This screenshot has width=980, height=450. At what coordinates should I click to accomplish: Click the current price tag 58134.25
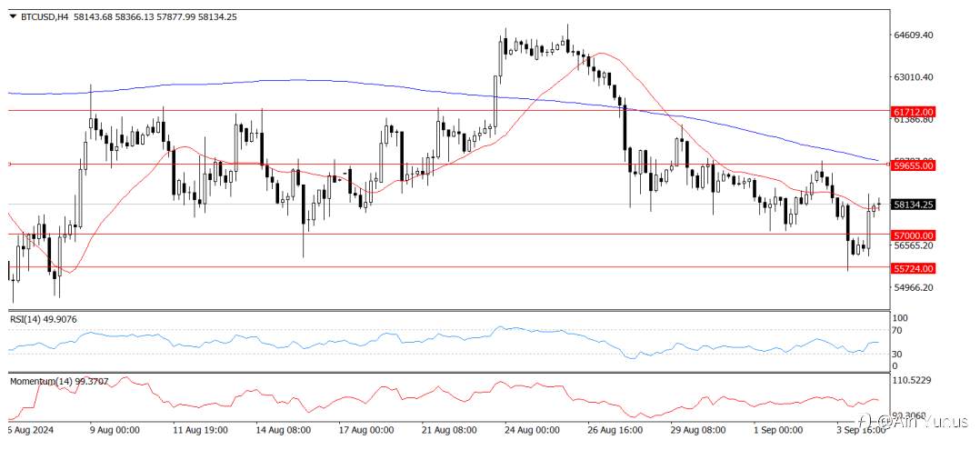[914, 205]
